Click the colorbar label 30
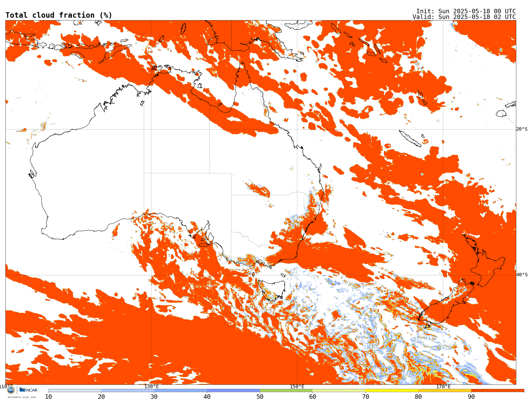532x400 pixels. click(154, 397)
